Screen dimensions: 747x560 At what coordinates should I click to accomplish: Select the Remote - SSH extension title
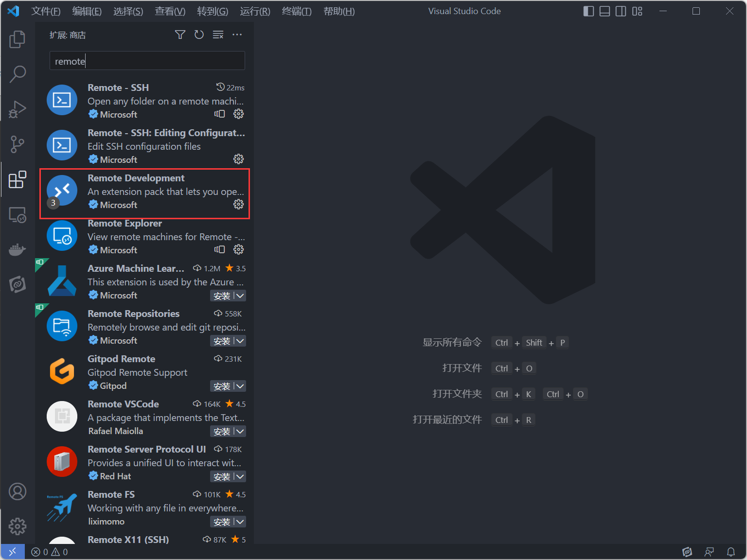point(118,87)
